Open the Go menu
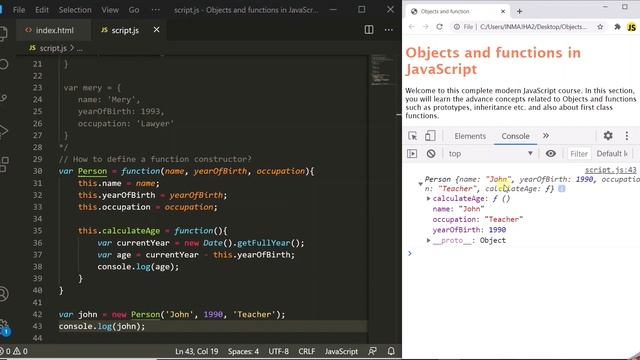The width and height of the screenshot is (640, 360). pyautogui.click(x=134, y=10)
